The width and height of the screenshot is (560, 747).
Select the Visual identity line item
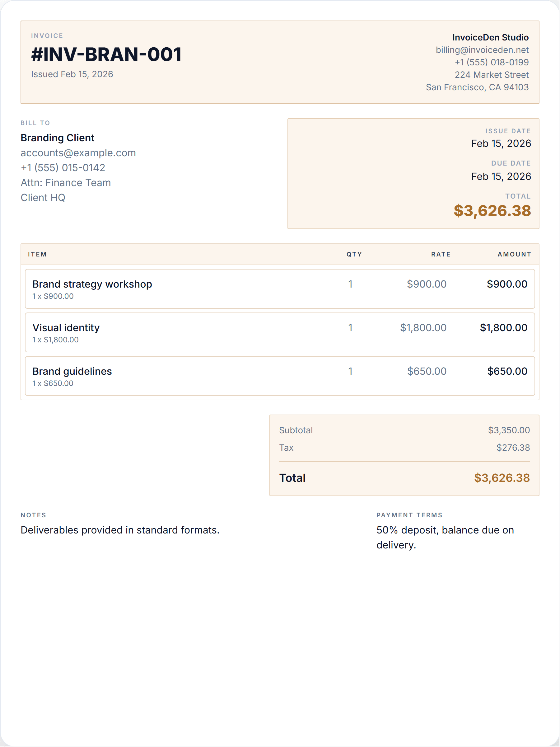tap(280, 332)
